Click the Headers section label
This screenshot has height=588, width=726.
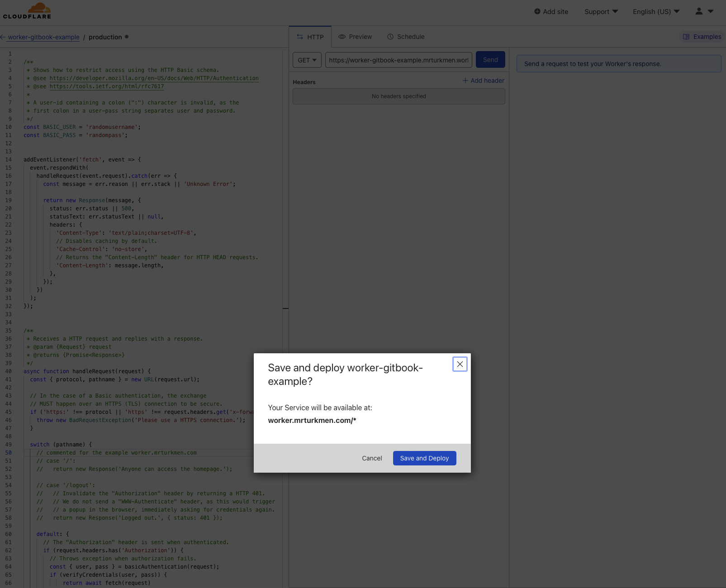click(x=304, y=82)
